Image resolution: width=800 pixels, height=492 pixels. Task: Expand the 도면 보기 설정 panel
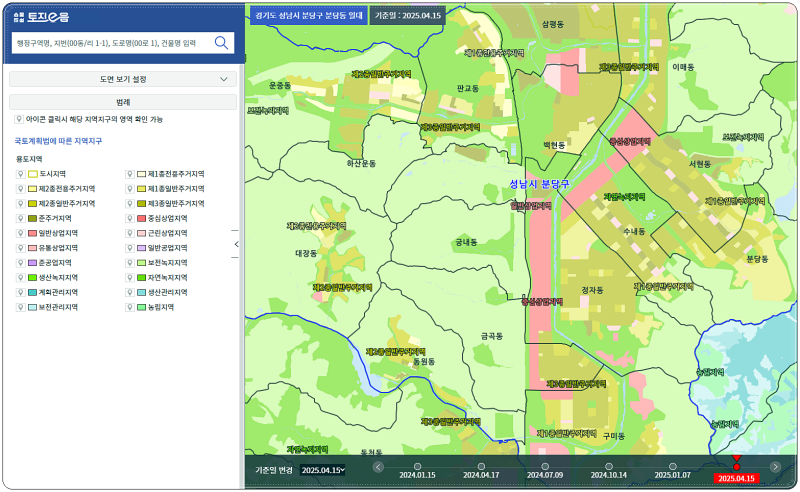coord(122,79)
